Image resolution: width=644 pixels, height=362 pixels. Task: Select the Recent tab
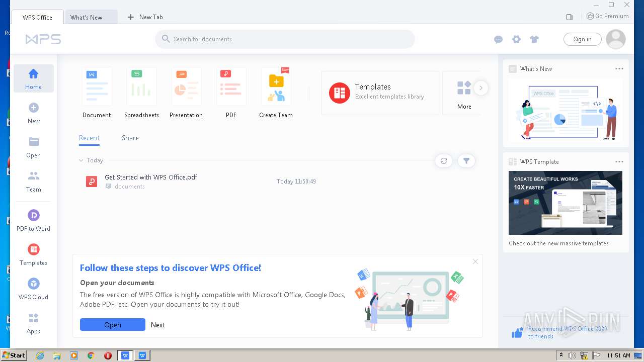(x=89, y=138)
